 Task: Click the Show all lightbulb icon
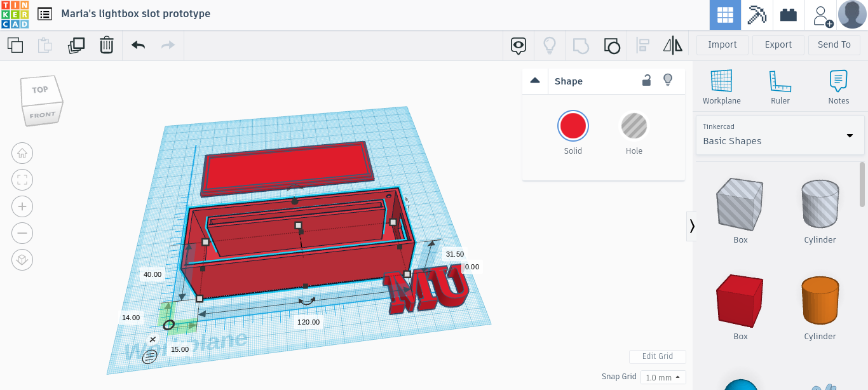tap(550, 45)
